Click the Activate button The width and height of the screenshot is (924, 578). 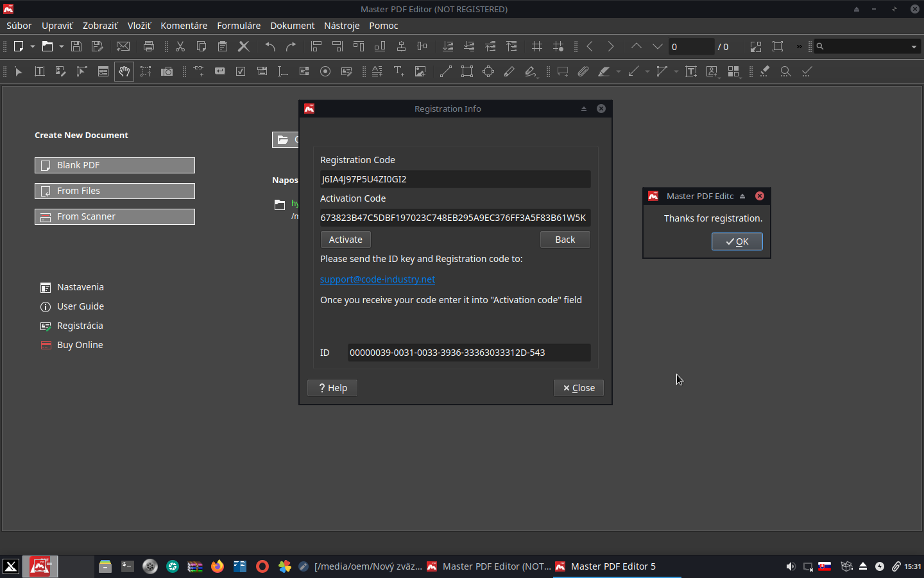click(x=346, y=240)
